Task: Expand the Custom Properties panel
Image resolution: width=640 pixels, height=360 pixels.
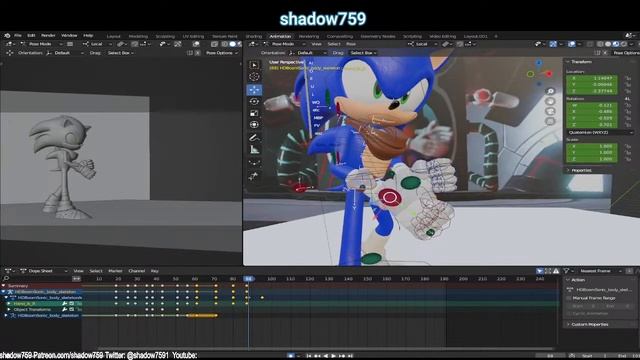Action: [590, 324]
